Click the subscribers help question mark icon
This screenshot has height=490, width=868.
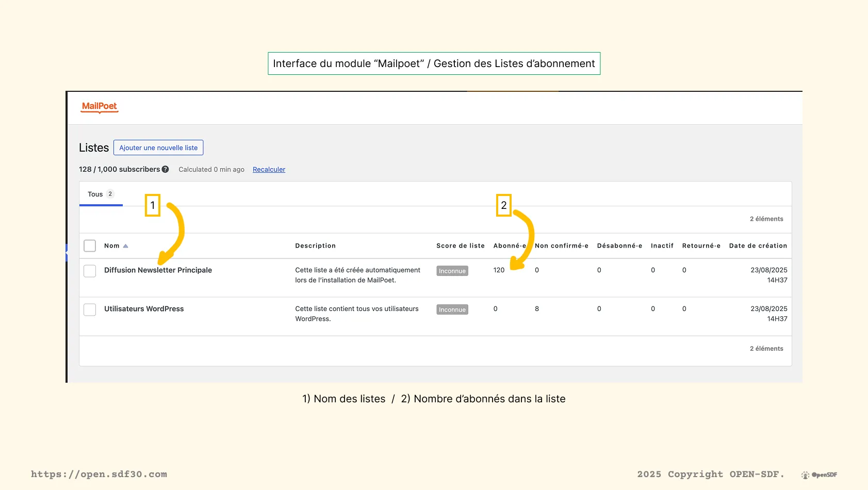pyautogui.click(x=165, y=169)
